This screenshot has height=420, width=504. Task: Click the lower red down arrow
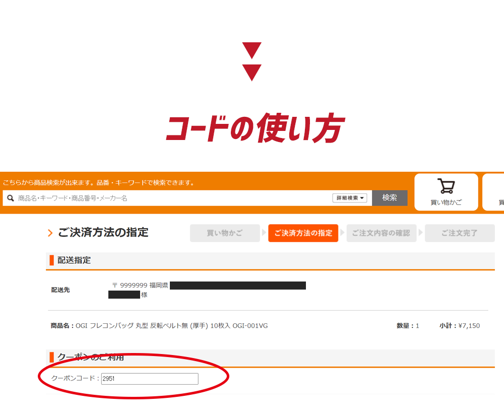[x=251, y=73]
